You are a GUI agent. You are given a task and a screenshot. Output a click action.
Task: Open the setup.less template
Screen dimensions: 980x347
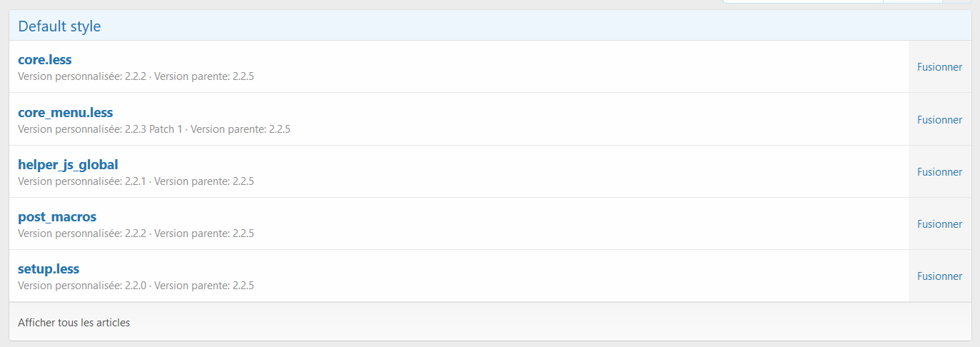(49, 269)
